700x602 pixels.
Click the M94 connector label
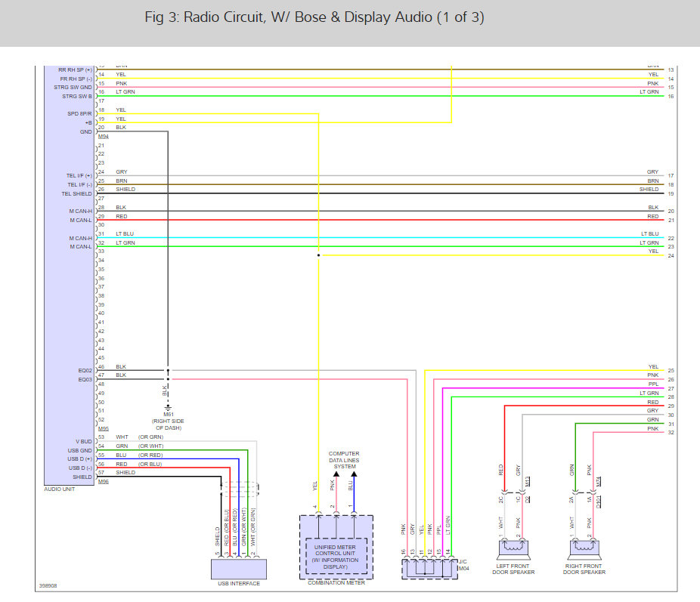[103, 137]
